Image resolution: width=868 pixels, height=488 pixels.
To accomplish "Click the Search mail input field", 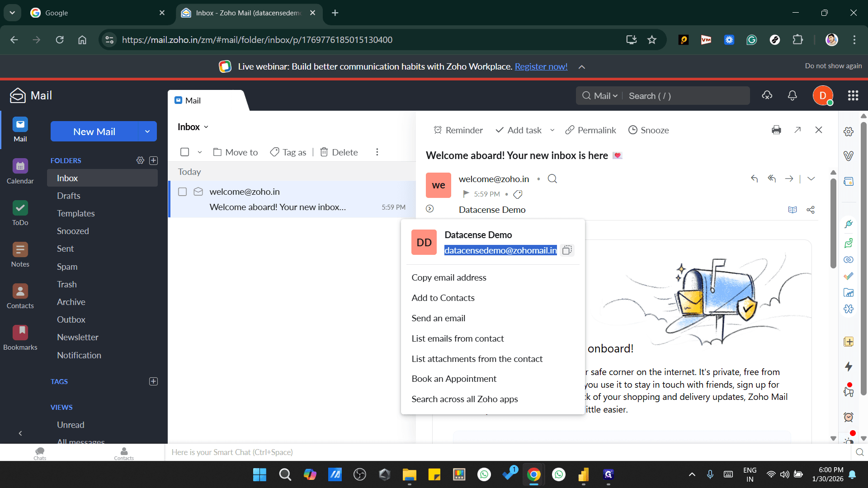I will [686, 96].
